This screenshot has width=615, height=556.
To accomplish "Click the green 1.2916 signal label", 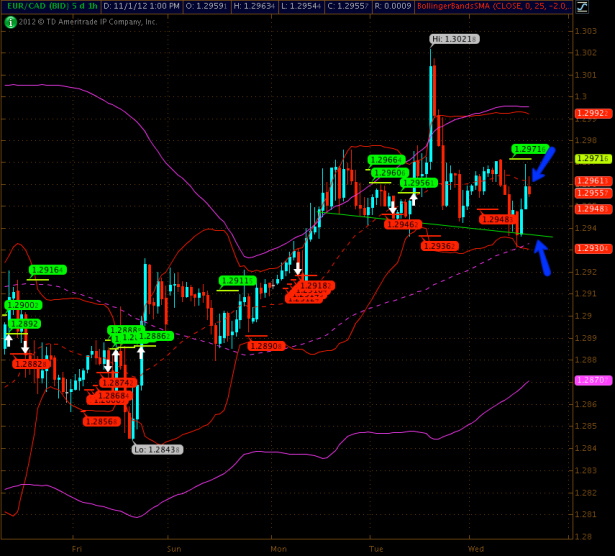I will point(48,270).
